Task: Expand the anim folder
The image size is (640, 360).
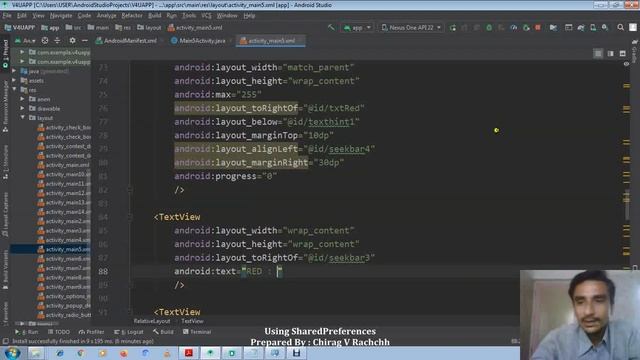Action: pos(22,99)
